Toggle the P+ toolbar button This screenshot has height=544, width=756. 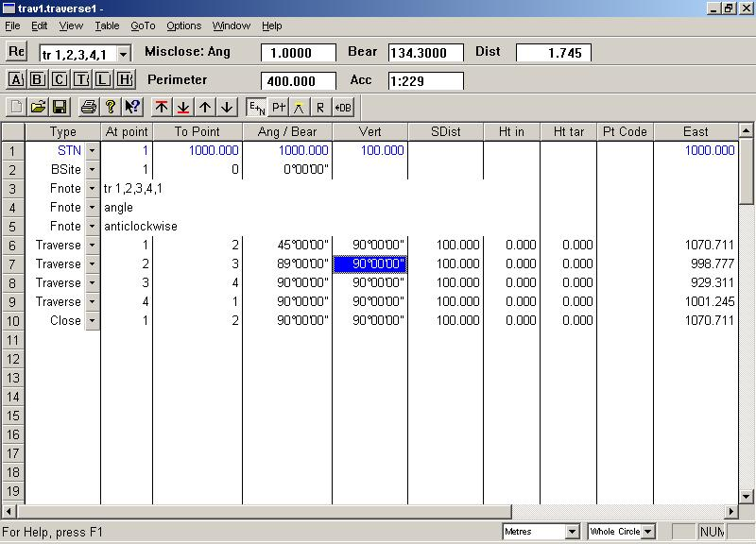[278, 108]
